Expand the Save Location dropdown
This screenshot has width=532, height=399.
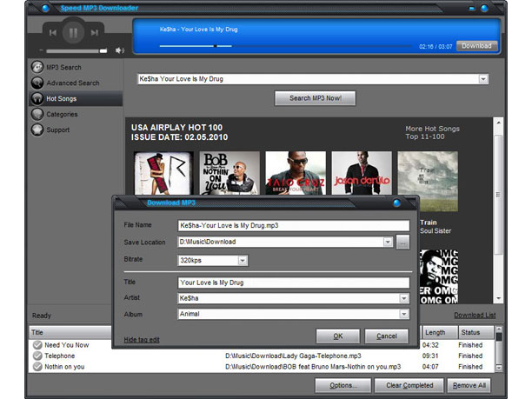[388, 242]
